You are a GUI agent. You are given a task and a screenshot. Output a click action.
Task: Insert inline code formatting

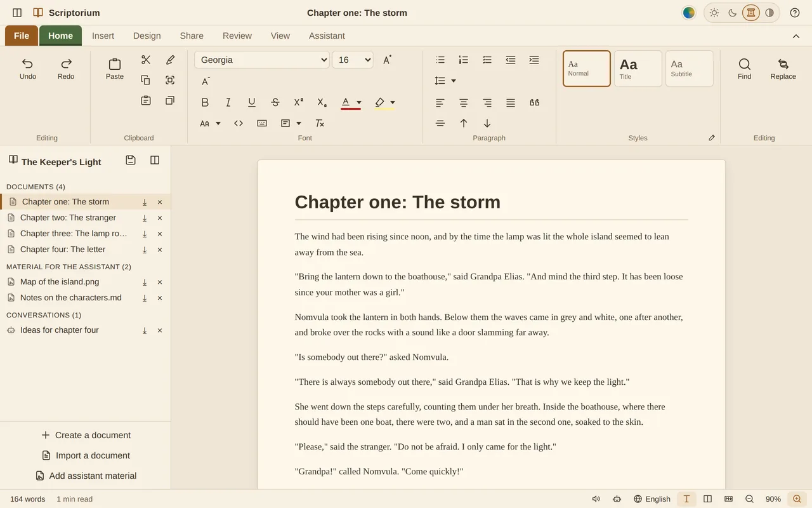pyautogui.click(x=239, y=123)
